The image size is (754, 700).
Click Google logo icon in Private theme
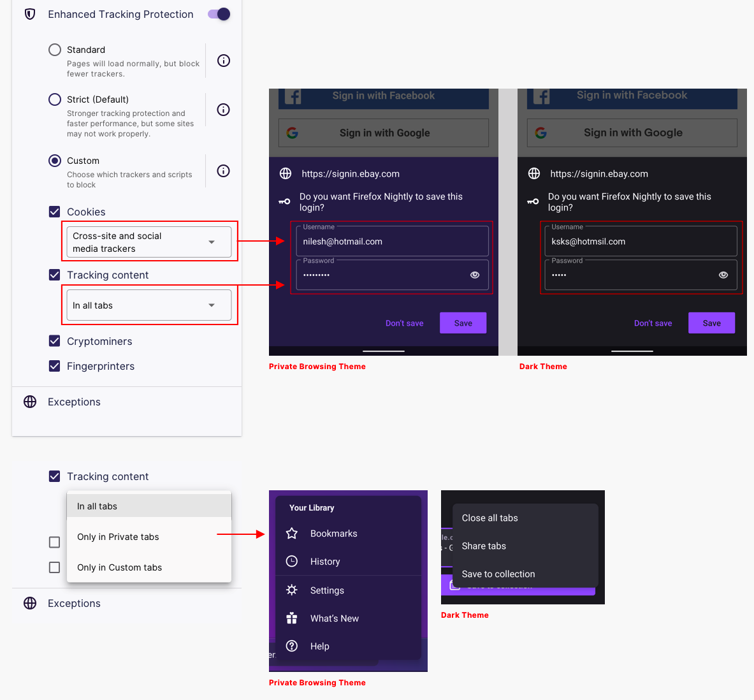293,133
